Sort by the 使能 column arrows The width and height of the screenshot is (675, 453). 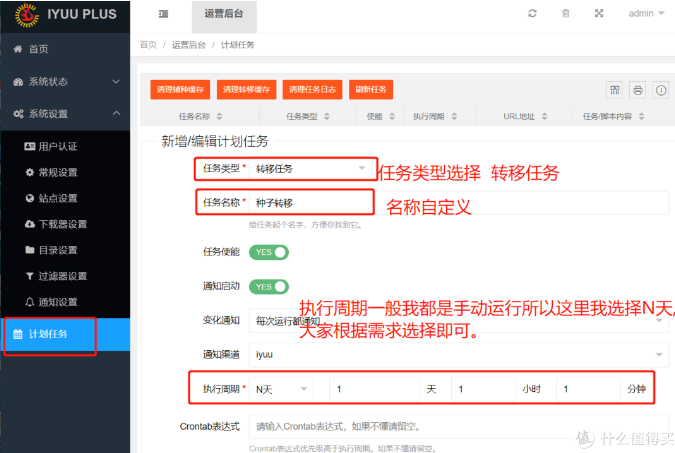point(392,116)
